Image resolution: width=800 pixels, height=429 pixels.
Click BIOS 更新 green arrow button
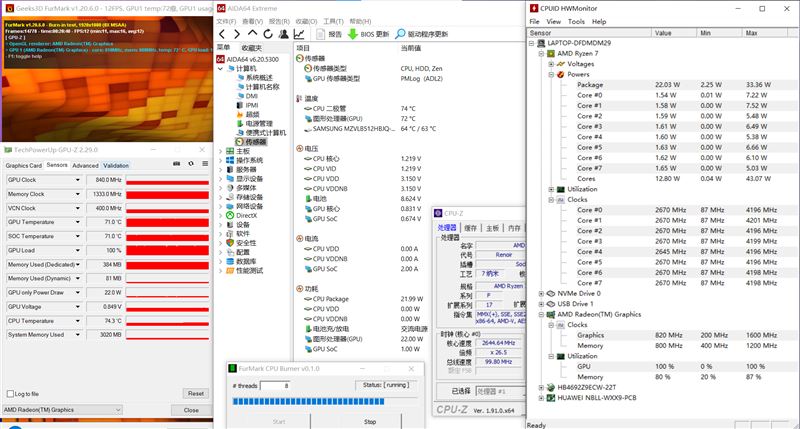coord(368,34)
